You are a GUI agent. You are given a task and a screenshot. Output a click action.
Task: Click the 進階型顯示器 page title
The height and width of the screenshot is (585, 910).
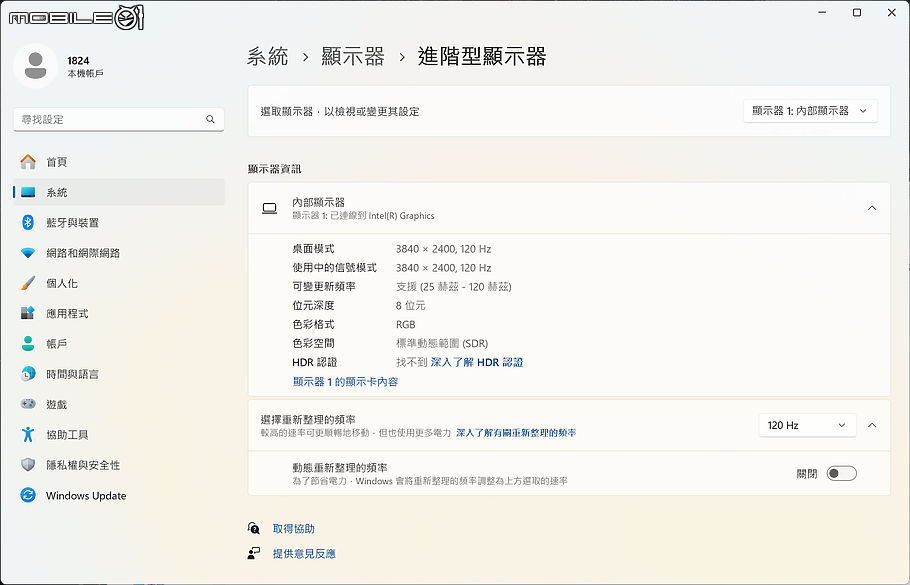482,57
